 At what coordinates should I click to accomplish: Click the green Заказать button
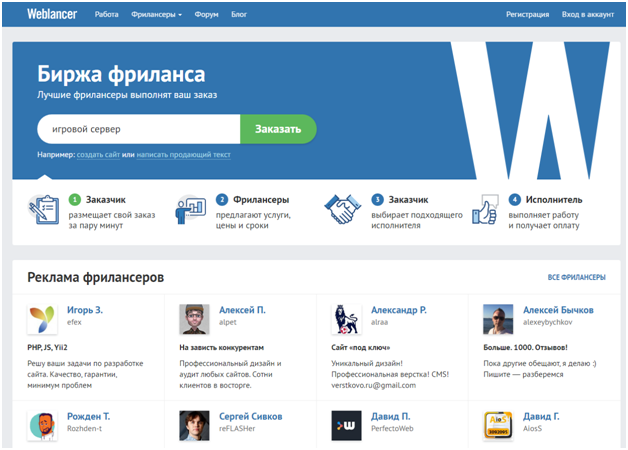point(278,129)
